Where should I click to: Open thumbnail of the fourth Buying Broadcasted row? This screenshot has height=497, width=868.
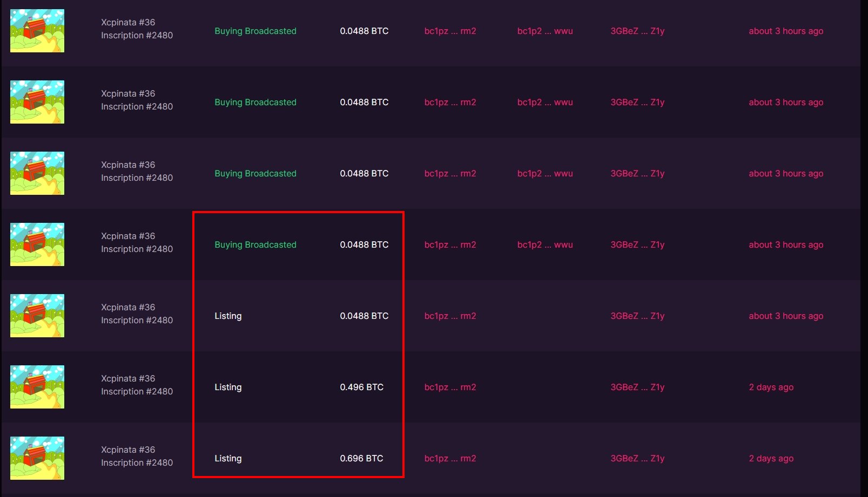37,244
